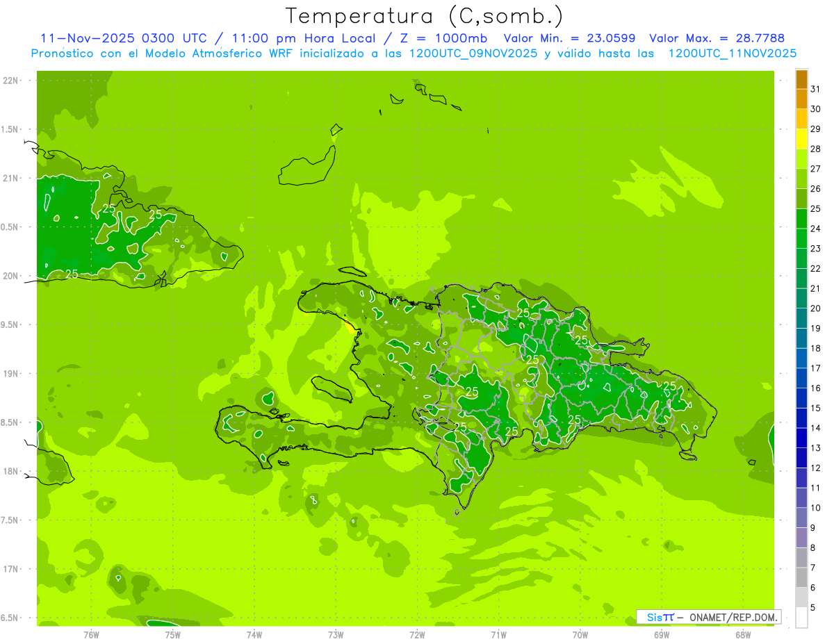Click the "70W" longitude axis label
This screenshot has width=834, height=644.
(580, 635)
